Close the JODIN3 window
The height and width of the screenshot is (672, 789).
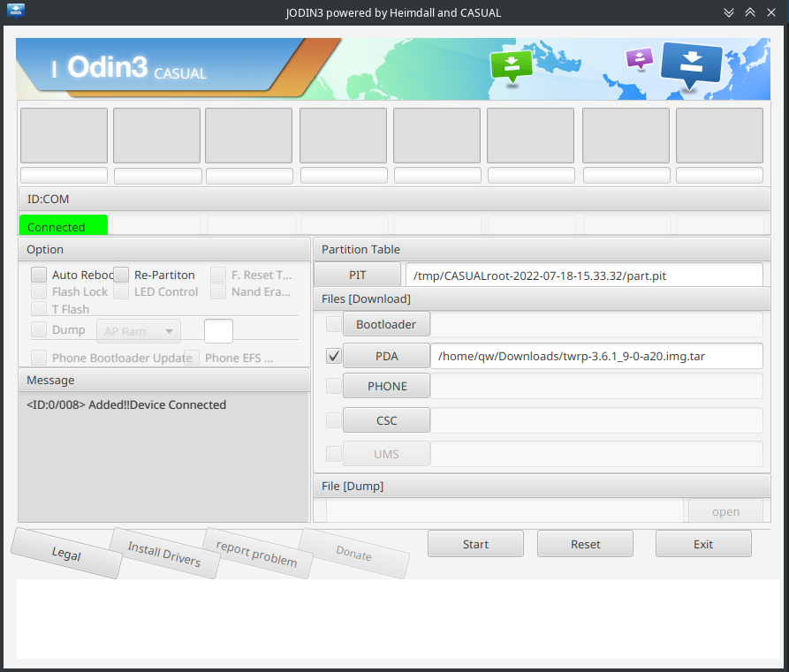point(770,12)
